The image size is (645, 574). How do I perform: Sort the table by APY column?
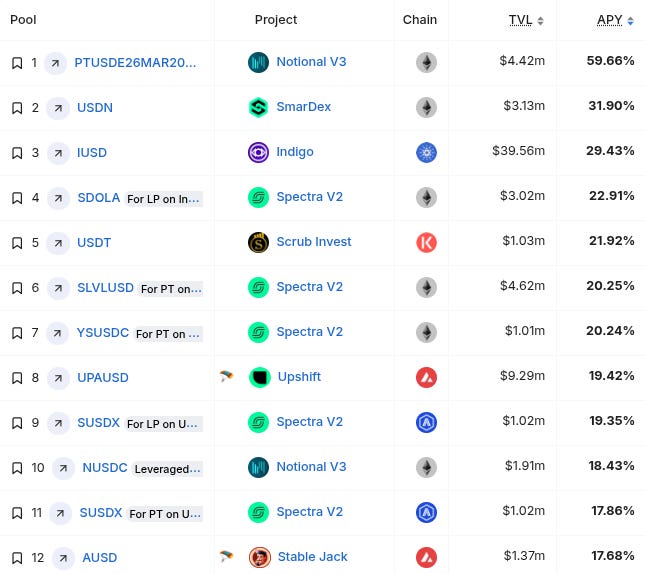[615, 20]
